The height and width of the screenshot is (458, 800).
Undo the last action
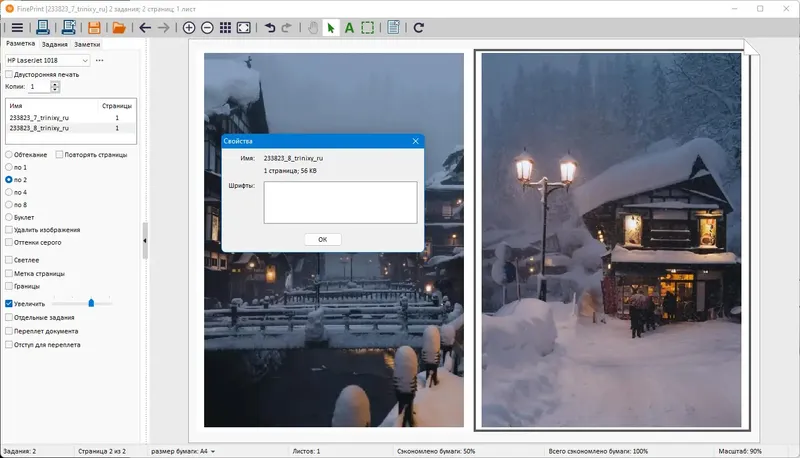point(270,28)
